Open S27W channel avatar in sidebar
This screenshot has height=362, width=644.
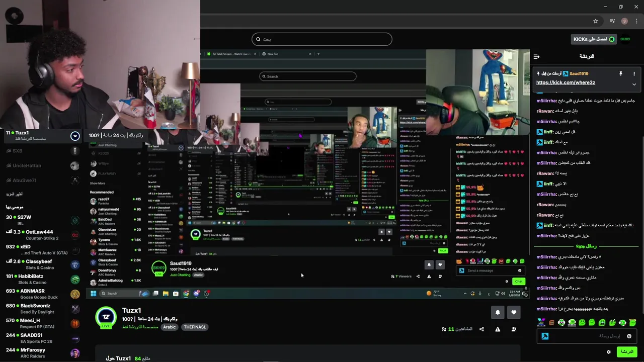pos(75,220)
